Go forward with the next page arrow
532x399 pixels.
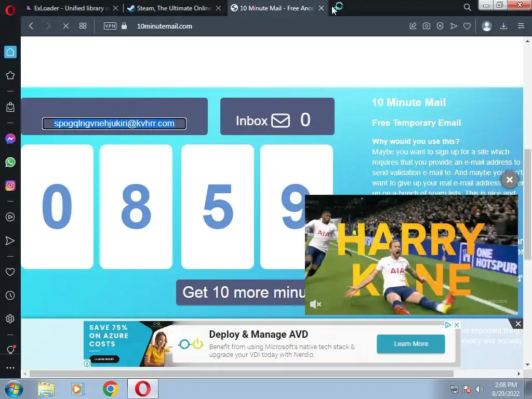click(x=48, y=26)
